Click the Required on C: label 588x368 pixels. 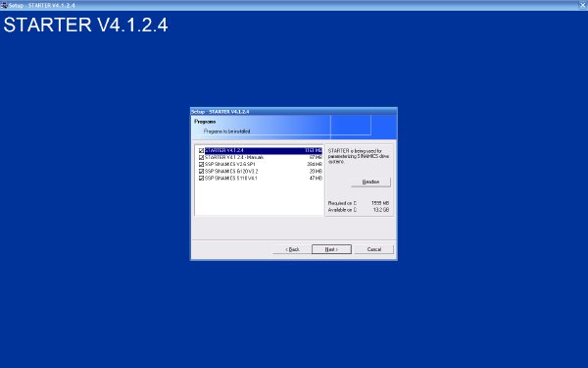[342, 203]
